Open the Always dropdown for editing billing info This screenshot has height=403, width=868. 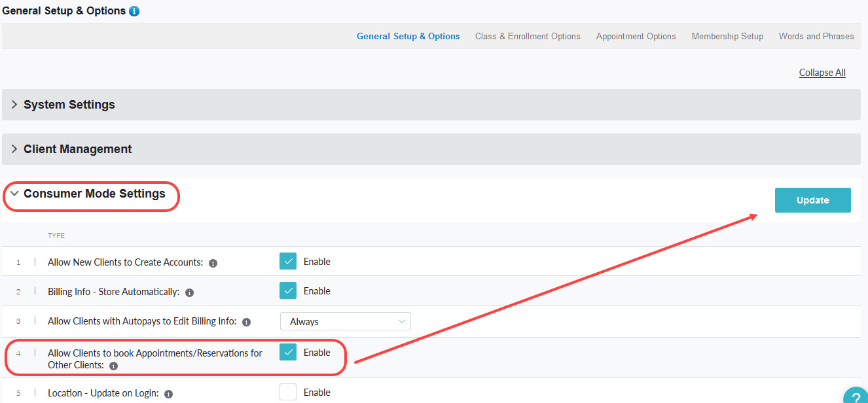[x=345, y=321]
